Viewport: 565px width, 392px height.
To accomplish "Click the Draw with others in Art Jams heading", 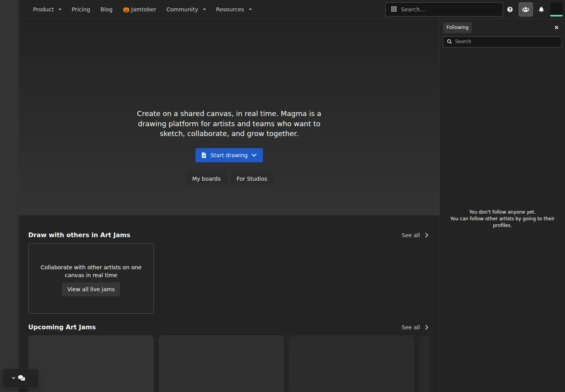I will click(x=79, y=235).
